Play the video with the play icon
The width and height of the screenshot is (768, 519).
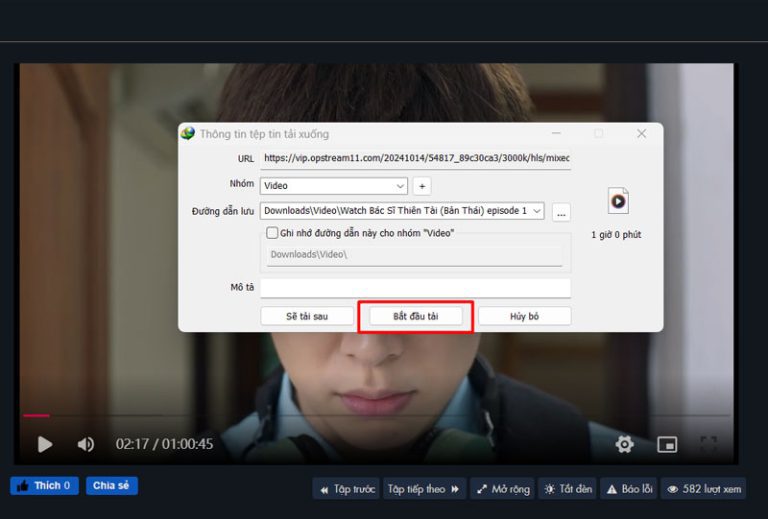(x=44, y=444)
